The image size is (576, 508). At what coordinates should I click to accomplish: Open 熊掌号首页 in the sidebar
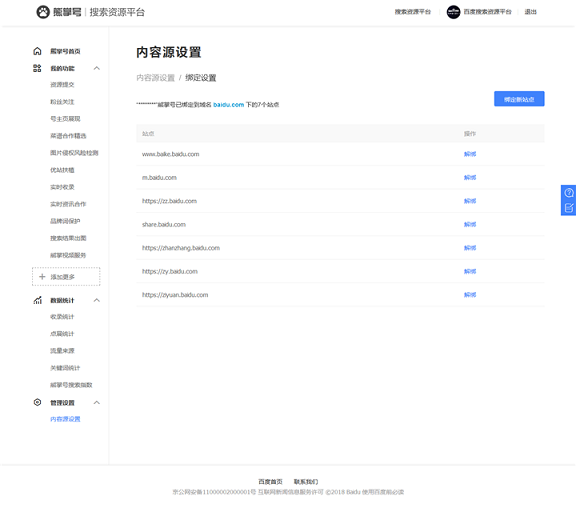65,51
